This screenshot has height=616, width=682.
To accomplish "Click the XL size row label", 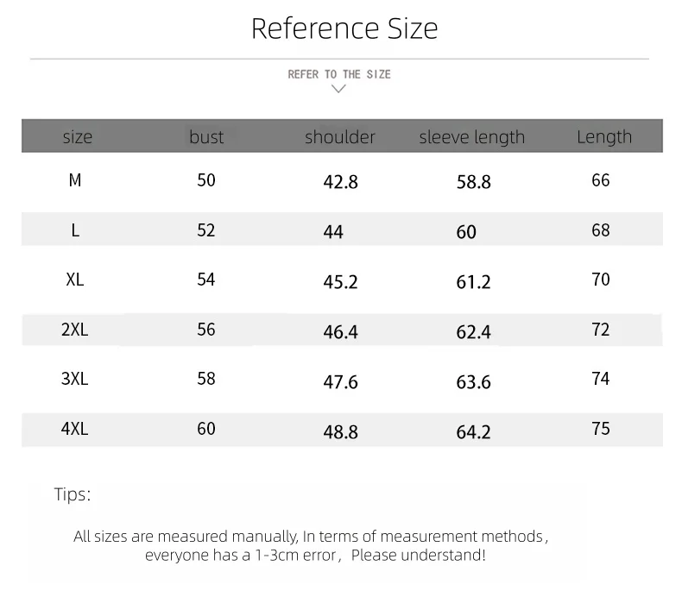I will click(x=75, y=279).
